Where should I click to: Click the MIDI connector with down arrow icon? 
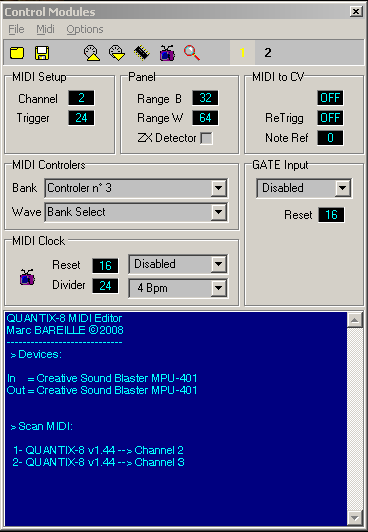coord(117,53)
